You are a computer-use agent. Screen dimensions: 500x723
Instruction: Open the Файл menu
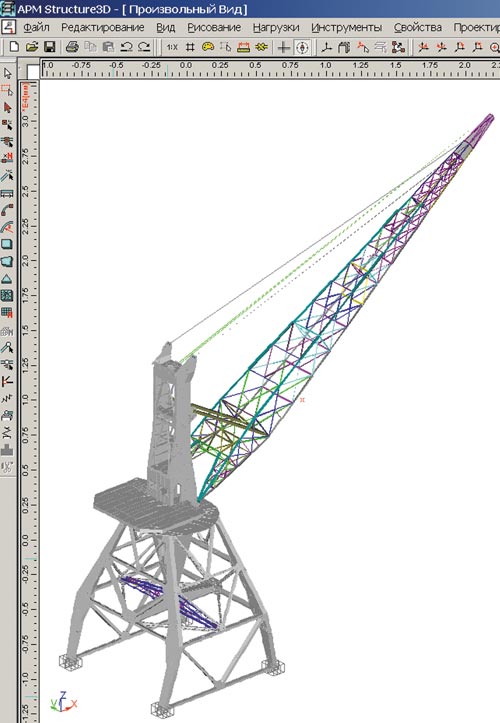pos(36,28)
